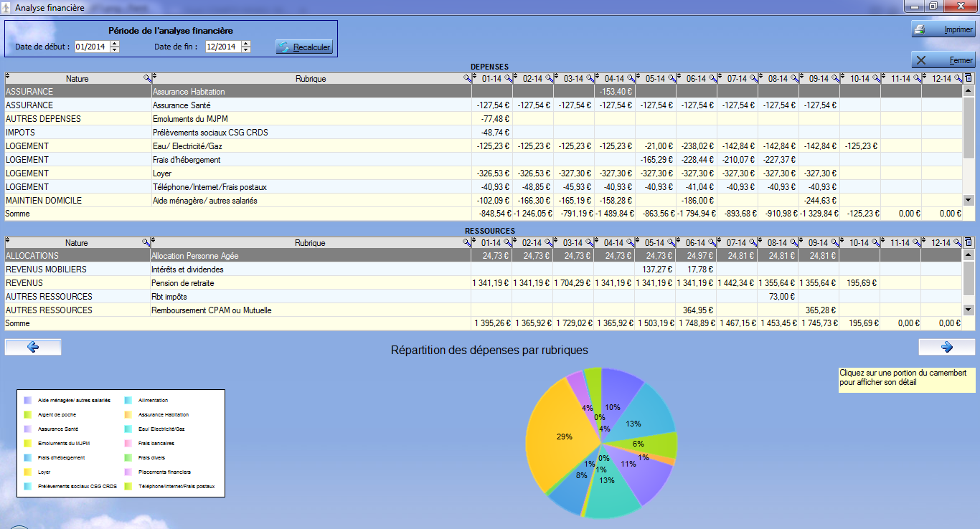This screenshot has width=980, height=529.
Task: Click the magnifier in Dépenses Rubrique header
Action: tap(466, 79)
